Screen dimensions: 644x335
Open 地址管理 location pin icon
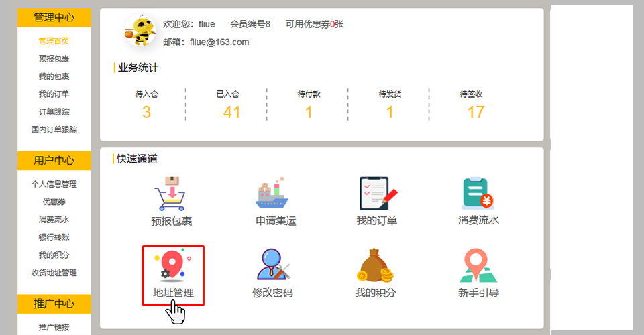click(x=172, y=265)
